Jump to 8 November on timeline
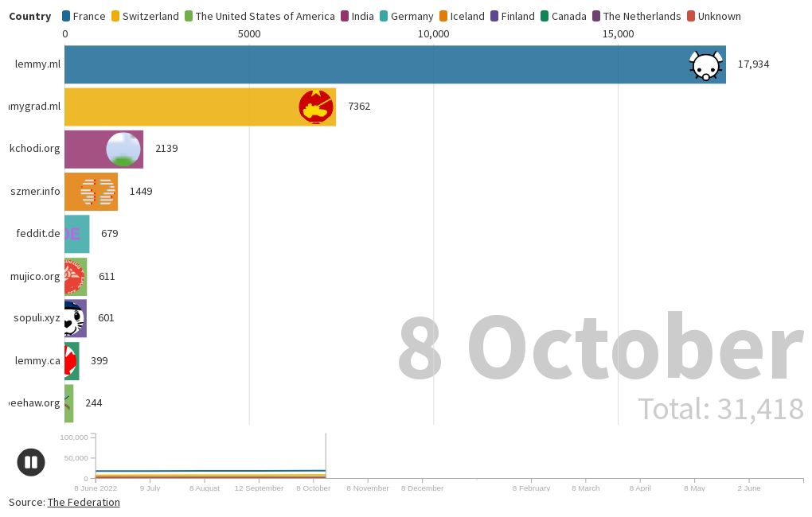This screenshot has width=812, height=517. point(368,488)
